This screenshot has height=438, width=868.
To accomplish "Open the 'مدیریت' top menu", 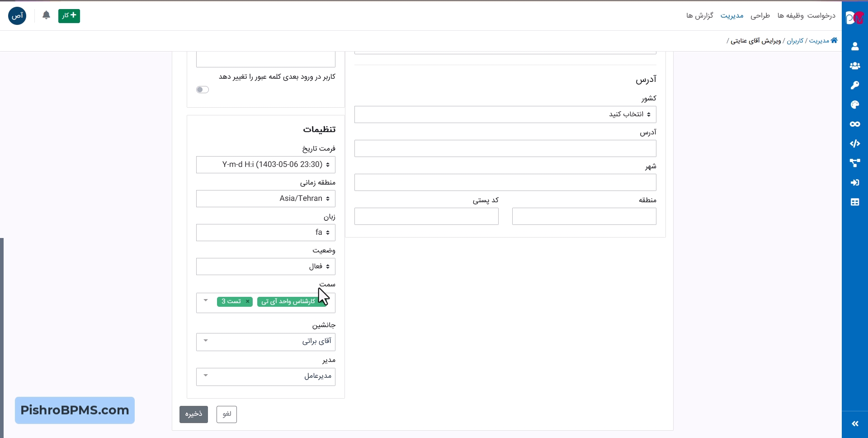I will [731, 15].
